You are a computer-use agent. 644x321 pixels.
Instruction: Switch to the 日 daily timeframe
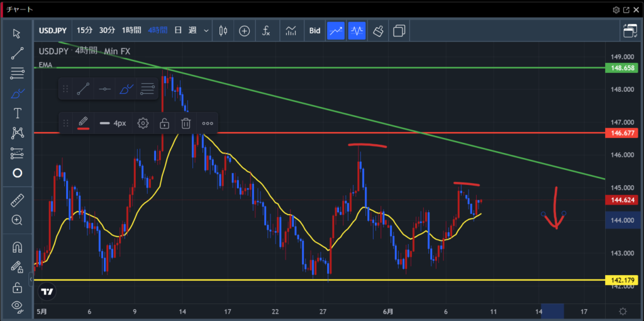pos(178,30)
